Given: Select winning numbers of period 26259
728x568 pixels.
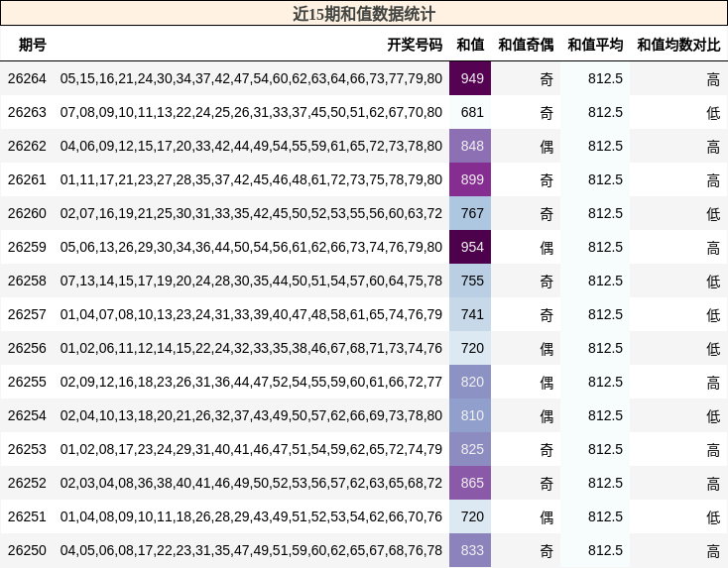Looking at the screenshot, I should [251, 247].
